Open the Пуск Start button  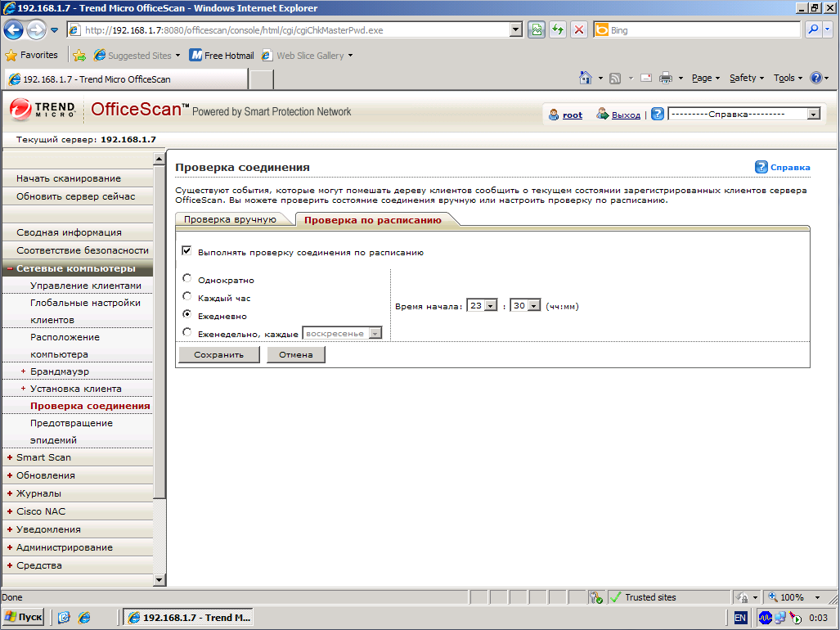tap(23, 617)
